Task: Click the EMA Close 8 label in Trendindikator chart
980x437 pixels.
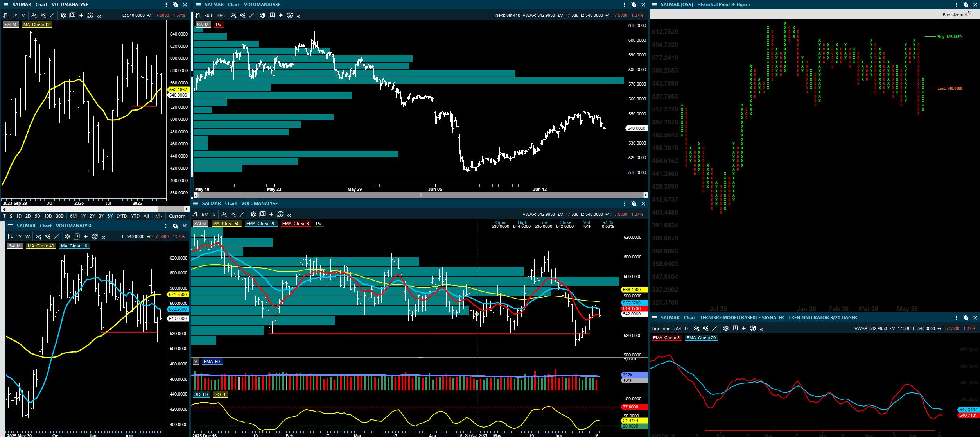Action: [666, 338]
